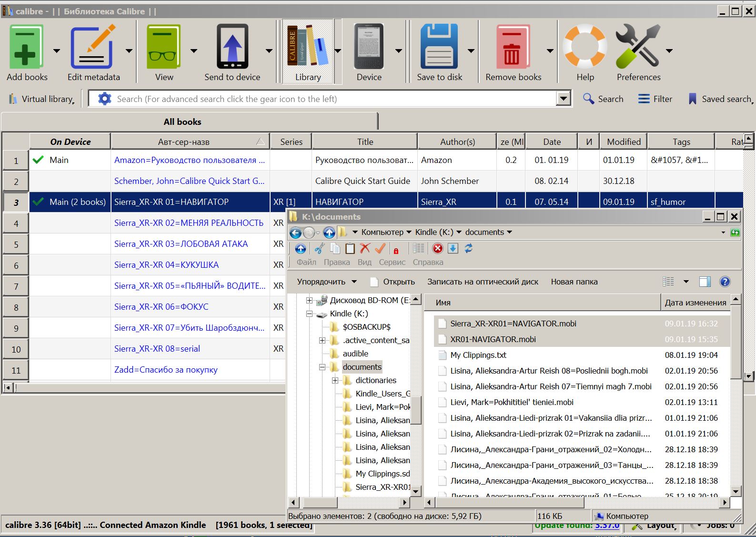756x537 pixels.
Task: Click the Saved search button
Action: [720, 99]
